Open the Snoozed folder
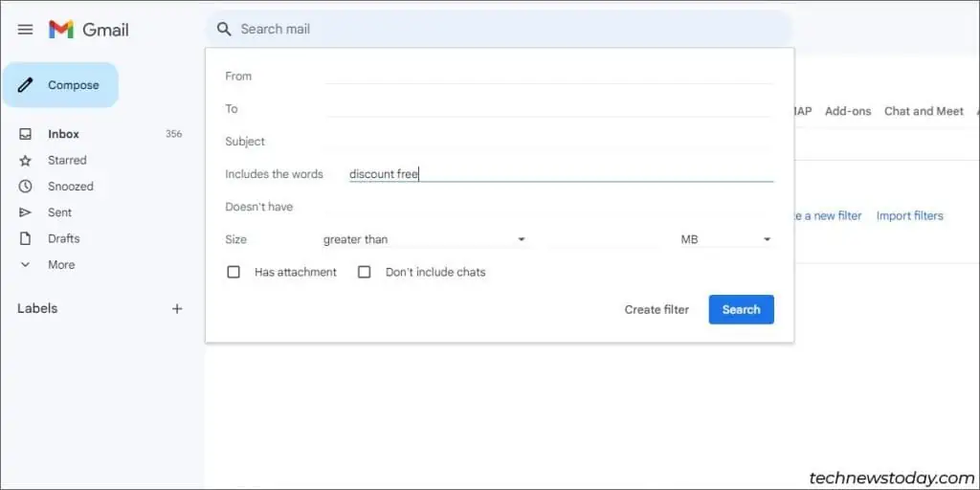The width and height of the screenshot is (980, 490). tap(71, 187)
